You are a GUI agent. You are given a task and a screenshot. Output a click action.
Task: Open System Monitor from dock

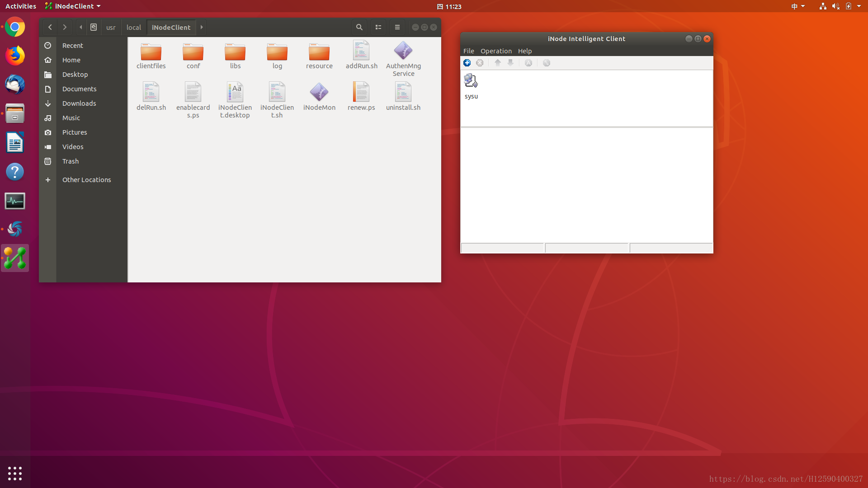(x=15, y=201)
